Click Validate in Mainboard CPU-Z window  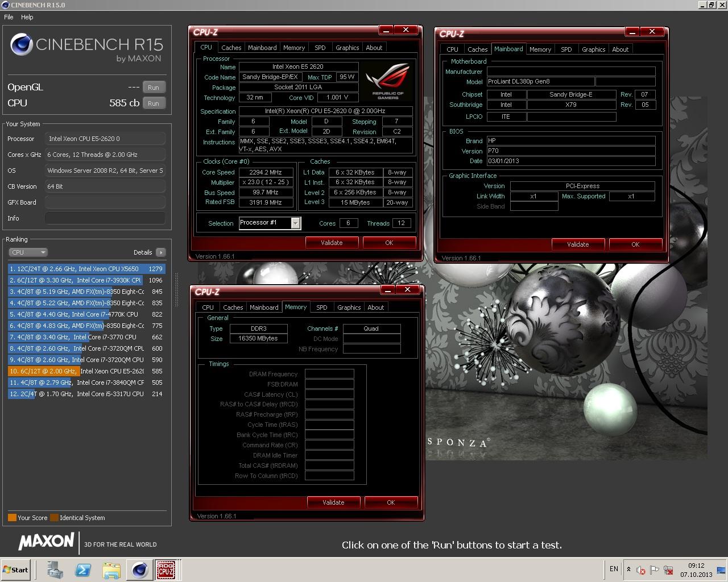[x=578, y=244]
